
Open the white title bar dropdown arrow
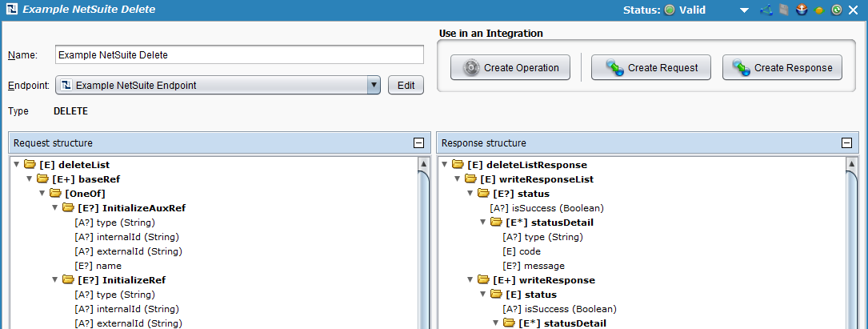point(744,10)
